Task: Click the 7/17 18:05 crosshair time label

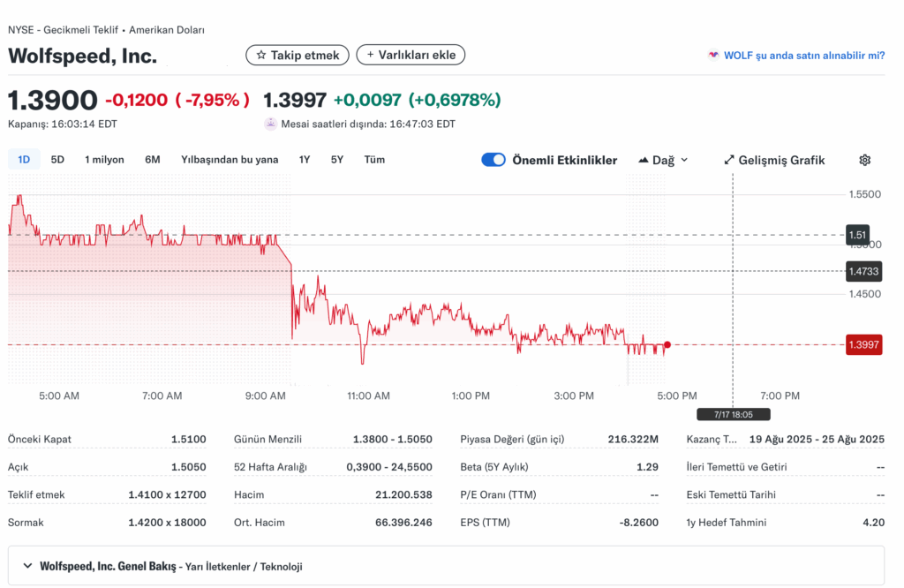Action: point(734,414)
